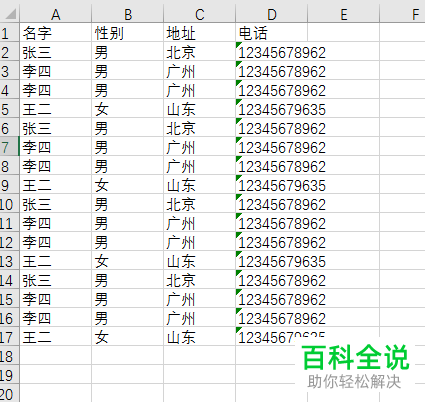Select cell A14 containing '张三'
425x402 pixels.
55,280
